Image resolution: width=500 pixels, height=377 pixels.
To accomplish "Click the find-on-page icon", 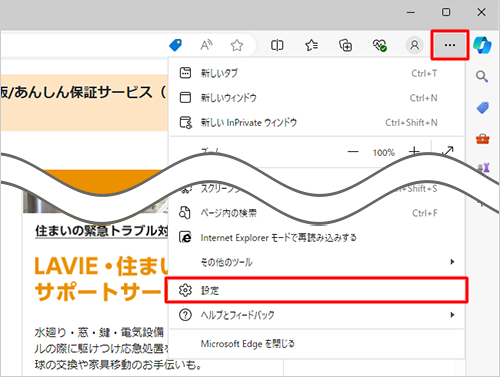I will pyautogui.click(x=185, y=213).
